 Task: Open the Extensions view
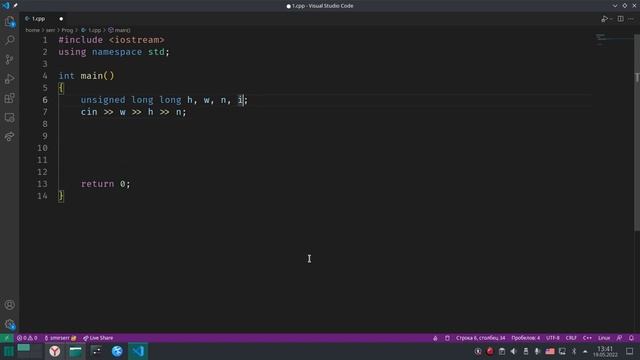coord(9,98)
